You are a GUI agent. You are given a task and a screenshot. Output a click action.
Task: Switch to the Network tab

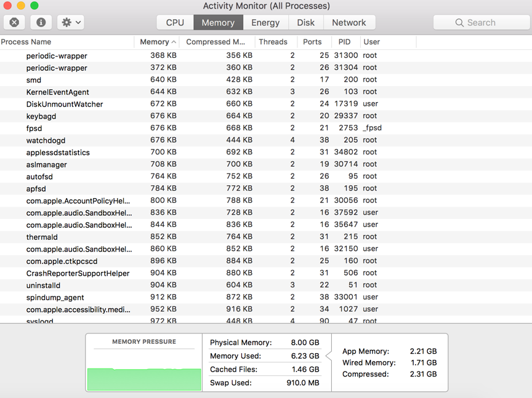[x=349, y=23]
